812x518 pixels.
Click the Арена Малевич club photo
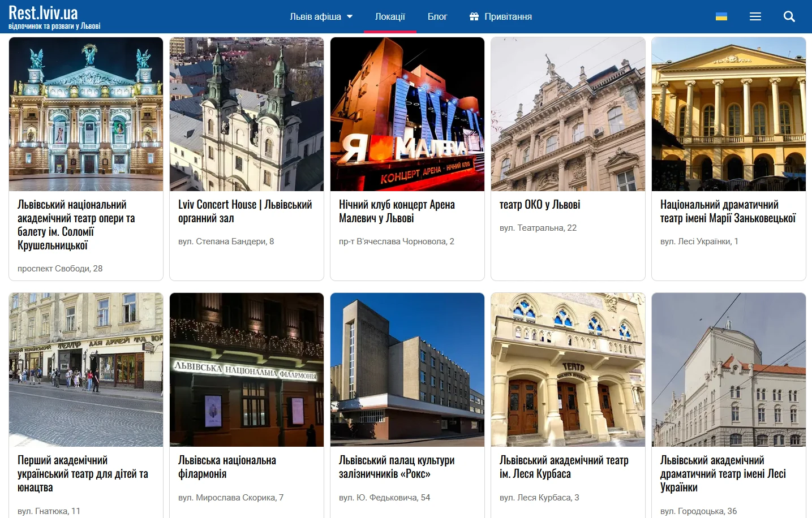click(407, 114)
